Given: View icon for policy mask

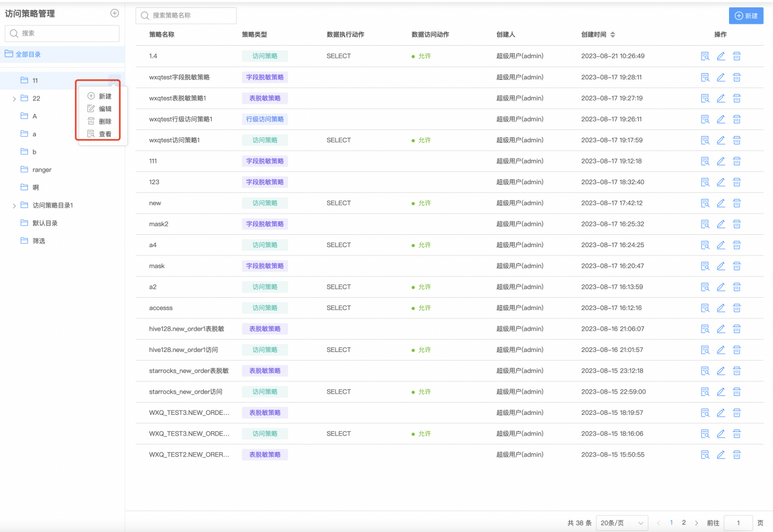Looking at the screenshot, I should tap(705, 266).
